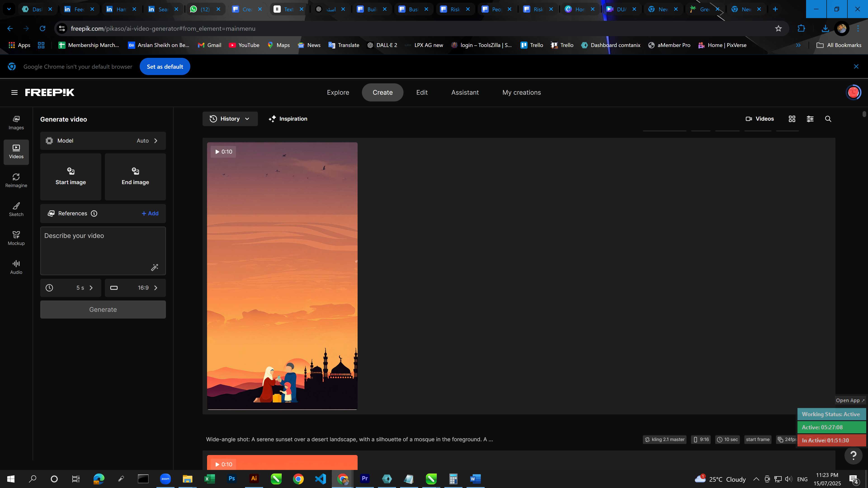Click the End image upload box

(x=135, y=177)
